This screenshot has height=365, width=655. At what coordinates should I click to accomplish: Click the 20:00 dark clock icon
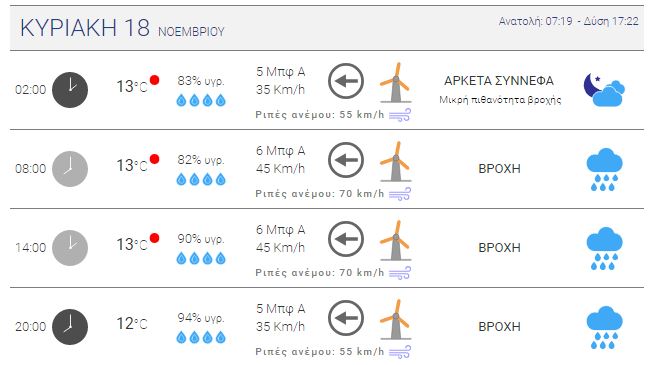(70, 327)
